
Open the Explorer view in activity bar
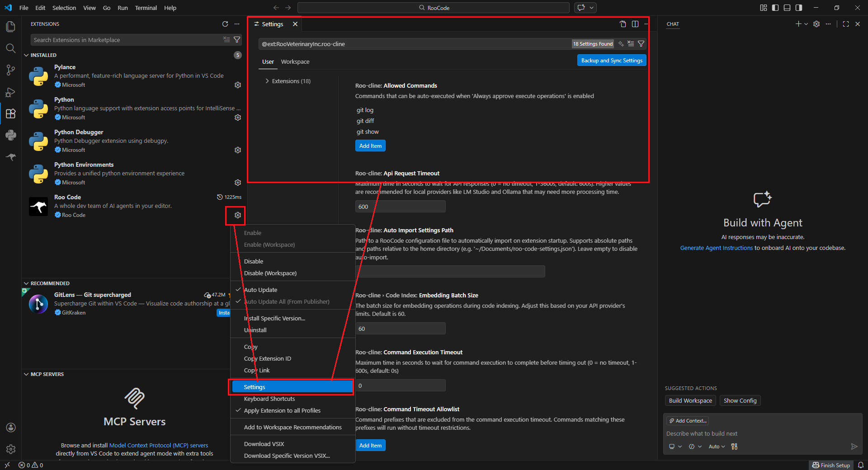[10, 27]
